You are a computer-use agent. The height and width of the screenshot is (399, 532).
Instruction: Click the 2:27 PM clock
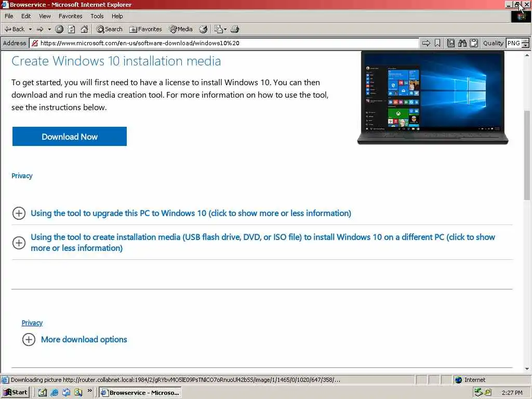pos(512,393)
